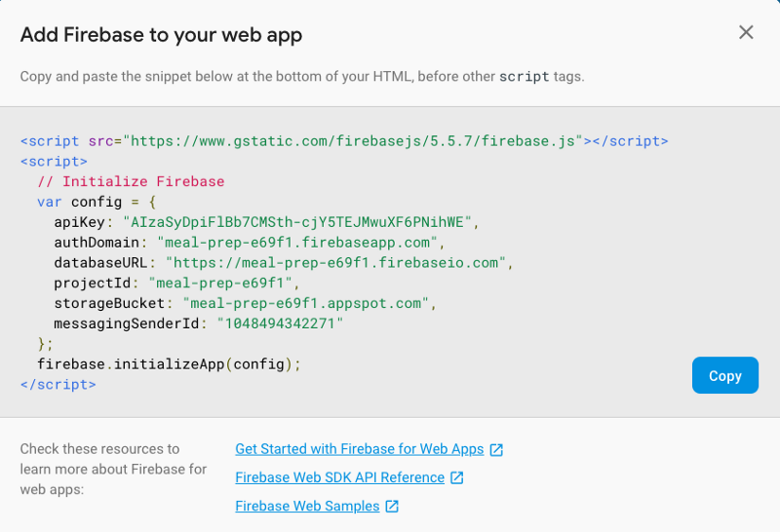Click the closing script tag in snippet
The height and width of the screenshot is (532, 780).
[58, 384]
